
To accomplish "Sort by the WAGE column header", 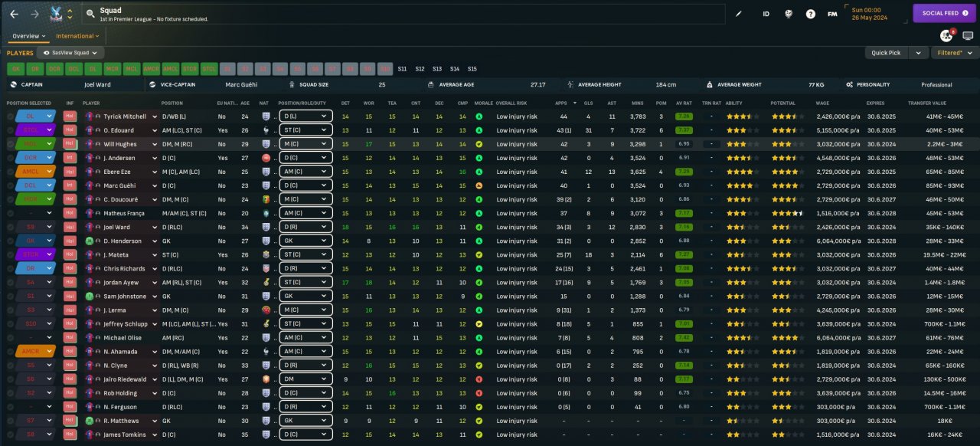I will [824, 103].
